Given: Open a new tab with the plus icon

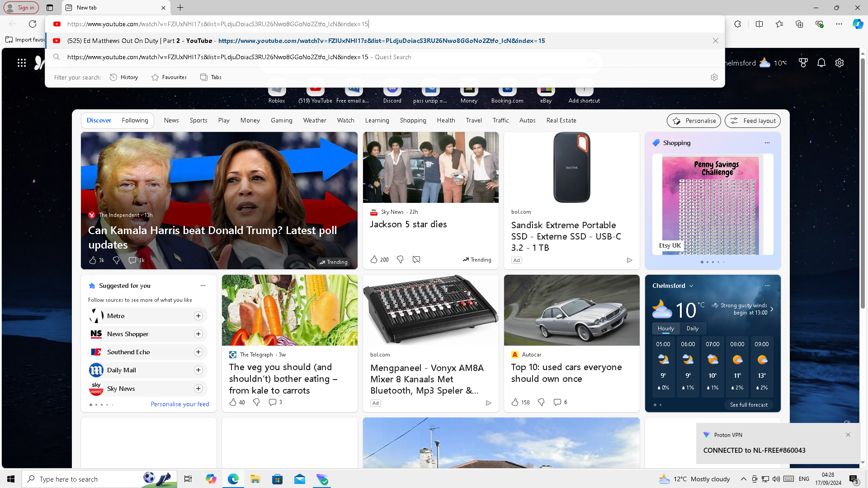Looking at the screenshot, I should (x=180, y=8).
